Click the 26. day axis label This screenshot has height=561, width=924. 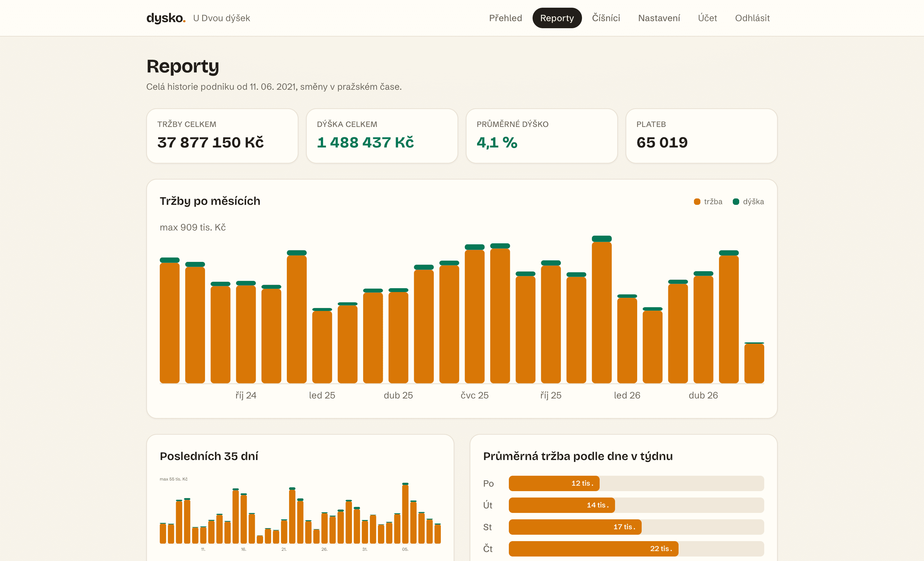[x=324, y=549]
